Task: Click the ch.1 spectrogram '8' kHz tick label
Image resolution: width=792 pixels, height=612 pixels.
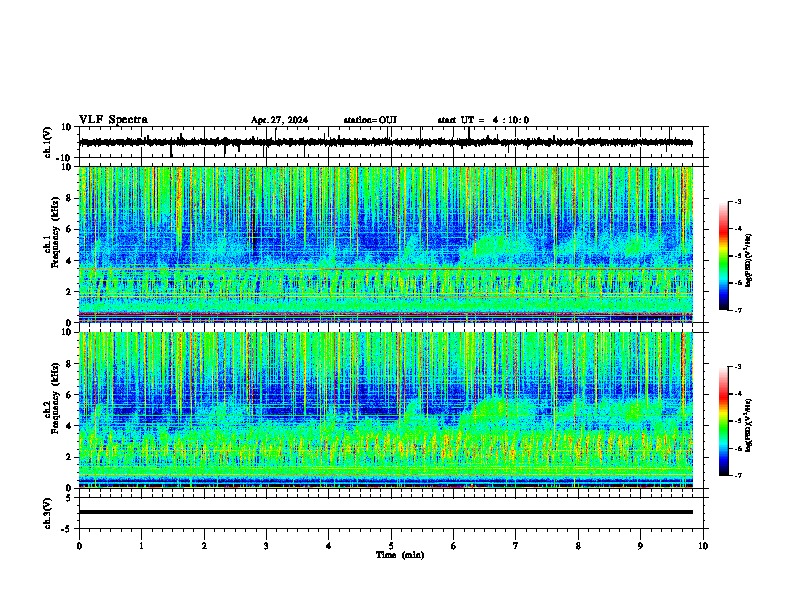Action: point(69,198)
